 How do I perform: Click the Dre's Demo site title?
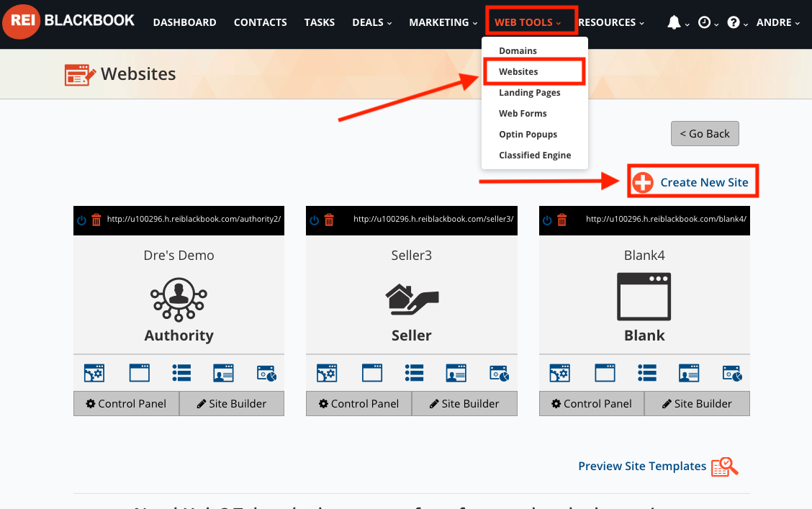point(179,256)
